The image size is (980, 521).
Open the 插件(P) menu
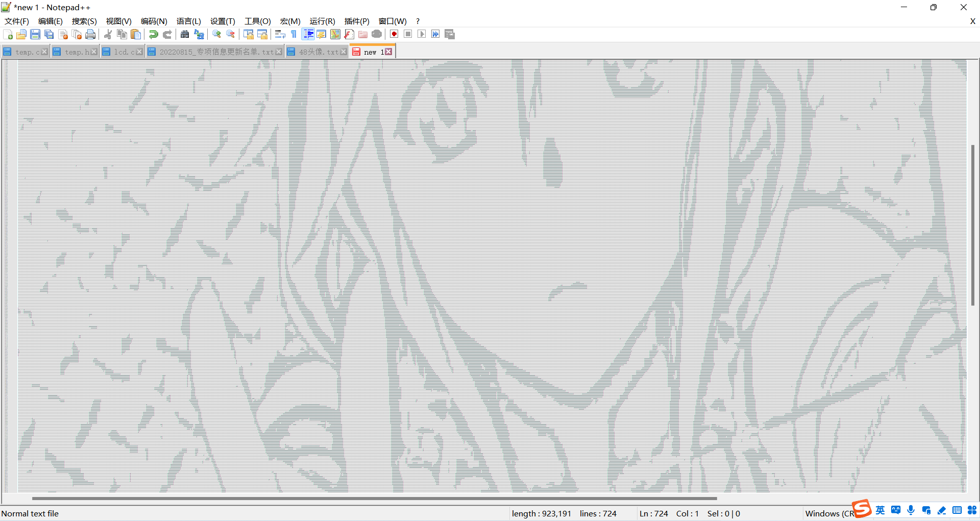click(x=357, y=21)
